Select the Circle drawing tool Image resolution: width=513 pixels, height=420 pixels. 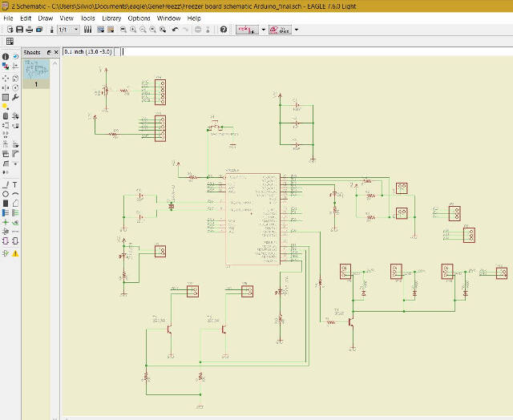pyautogui.click(x=6, y=194)
